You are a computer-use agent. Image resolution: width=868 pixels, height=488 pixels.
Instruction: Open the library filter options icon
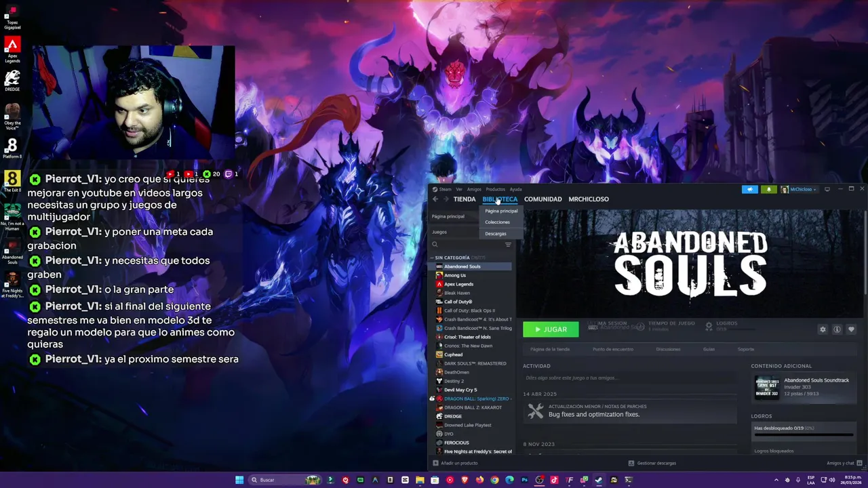click(x=508, y=245)
